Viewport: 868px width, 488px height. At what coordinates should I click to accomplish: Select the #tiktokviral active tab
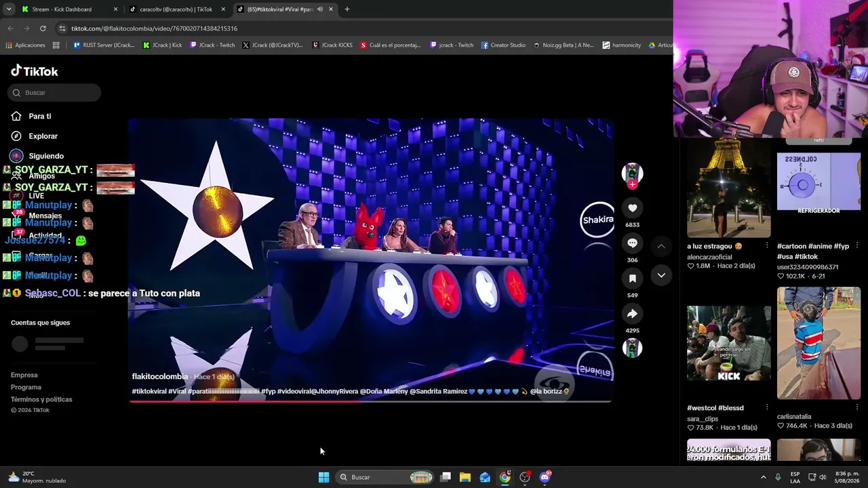pyautogui.click(x=285, y=9)
